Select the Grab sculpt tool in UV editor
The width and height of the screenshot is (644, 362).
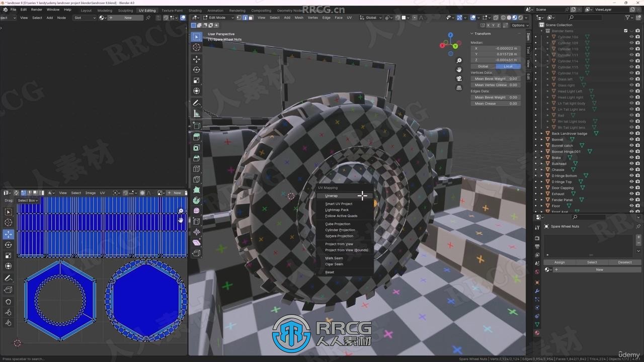tap(8, 302)
